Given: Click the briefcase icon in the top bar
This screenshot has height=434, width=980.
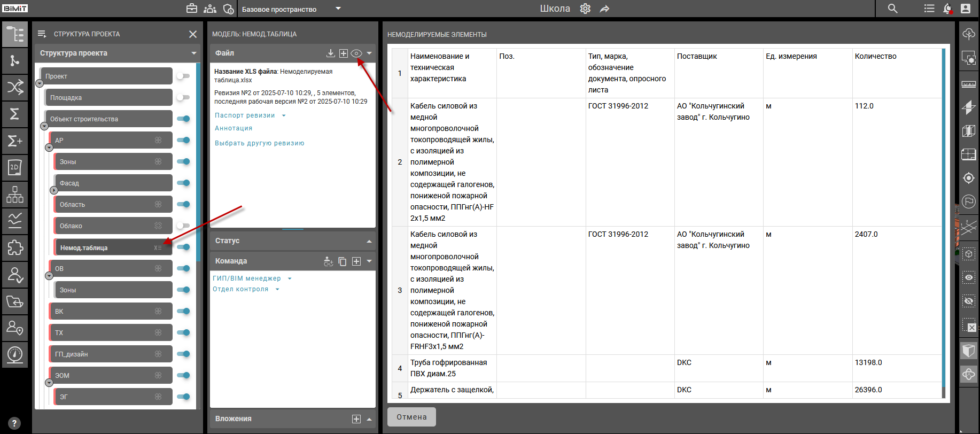Looking at the screenshot, I should (192, 9).
